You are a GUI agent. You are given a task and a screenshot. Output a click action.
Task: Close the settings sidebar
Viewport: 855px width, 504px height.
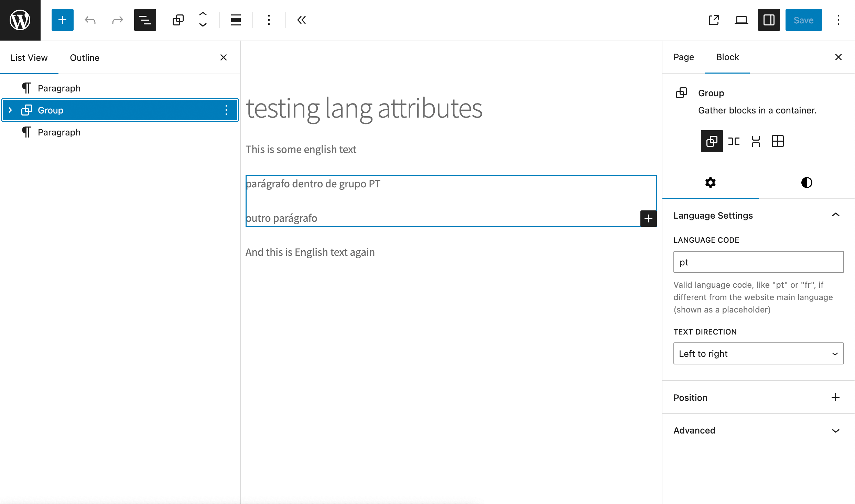pos(838,57)
